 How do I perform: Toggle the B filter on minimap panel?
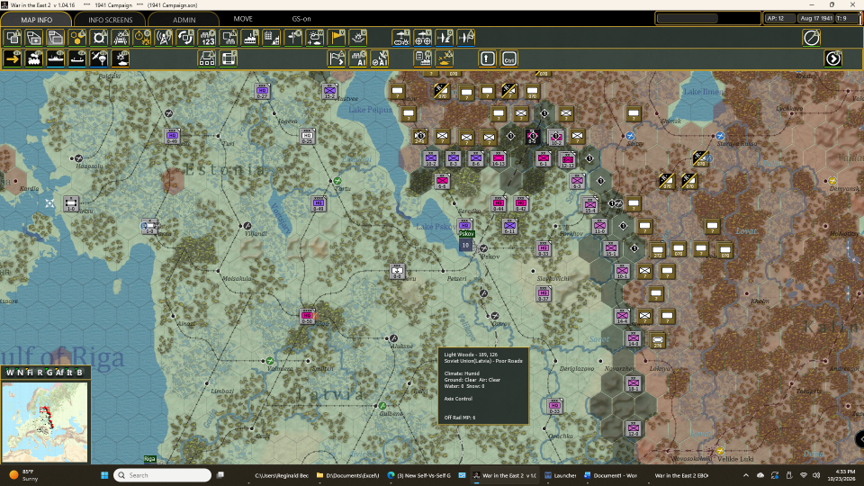80,372
